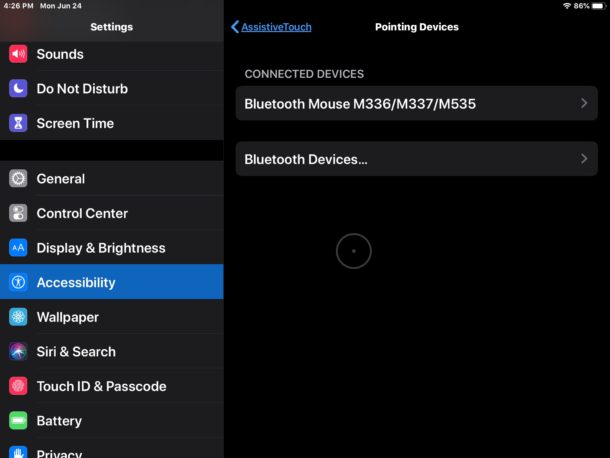Viewport: 610px width, 458px height.
Task: Open the Accessibility settings row
Action: pos(112,282)
